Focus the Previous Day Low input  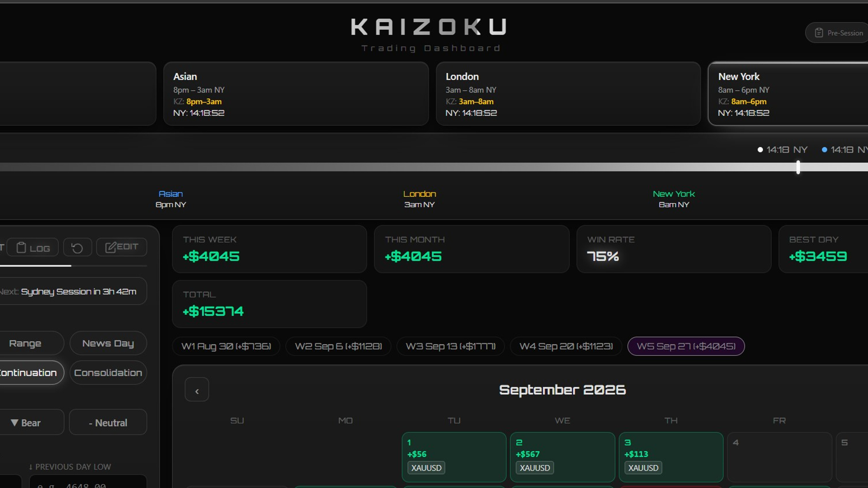coord(88,482)
